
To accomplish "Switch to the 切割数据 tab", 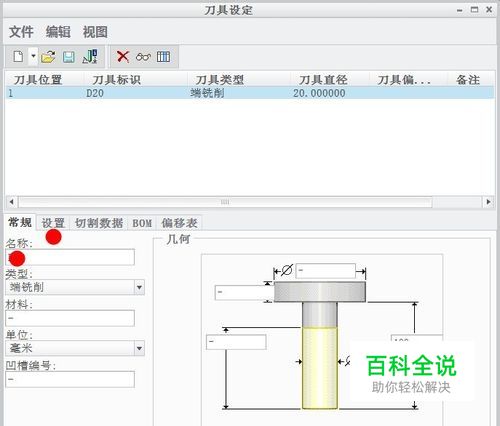I will click(99, 223).
